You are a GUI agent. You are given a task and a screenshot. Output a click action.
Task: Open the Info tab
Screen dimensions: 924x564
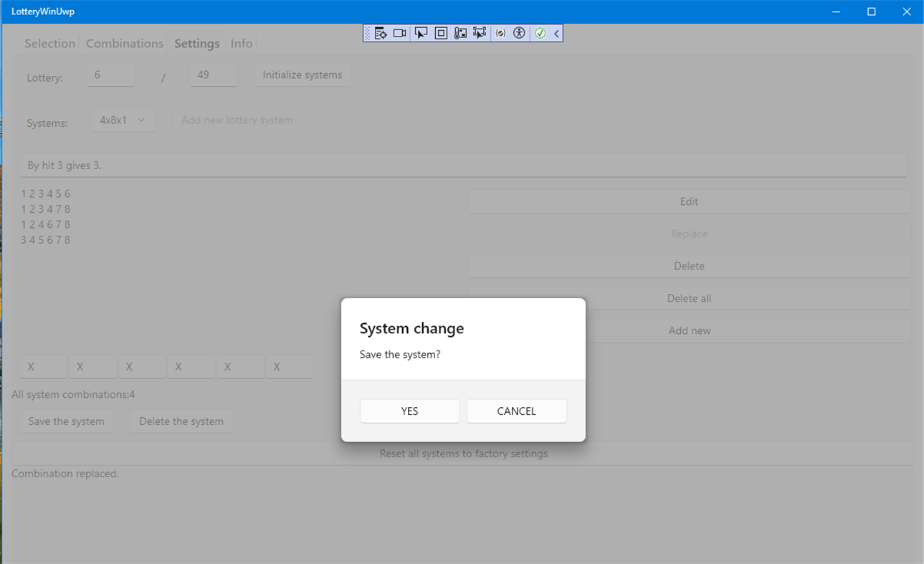(x=241, y=43)
